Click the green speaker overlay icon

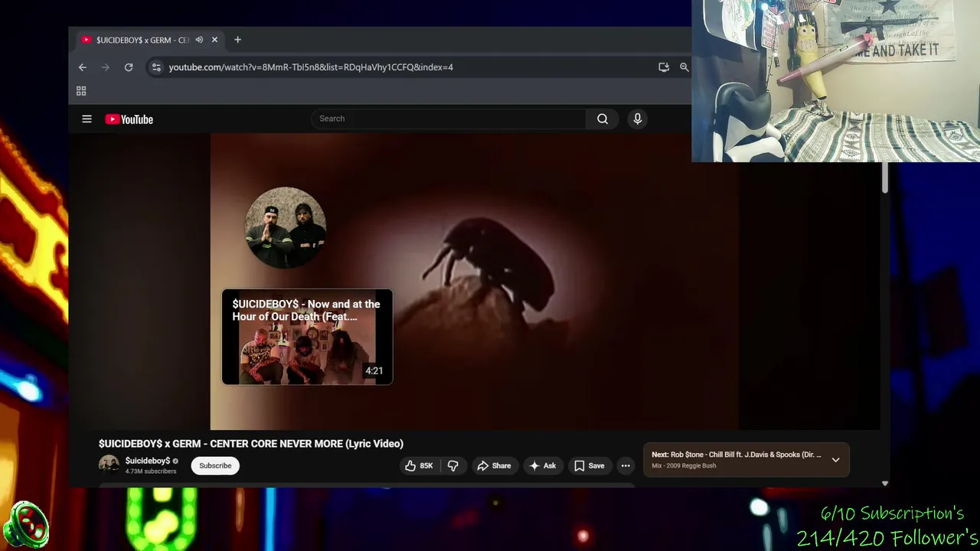[x=26, y=525]
